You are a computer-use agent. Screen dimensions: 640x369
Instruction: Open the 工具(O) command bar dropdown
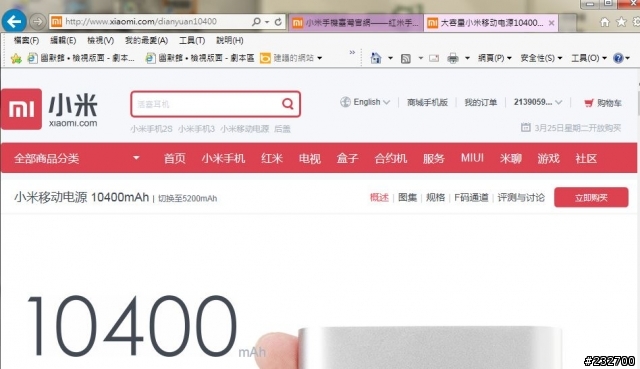(x=589, y=58)
